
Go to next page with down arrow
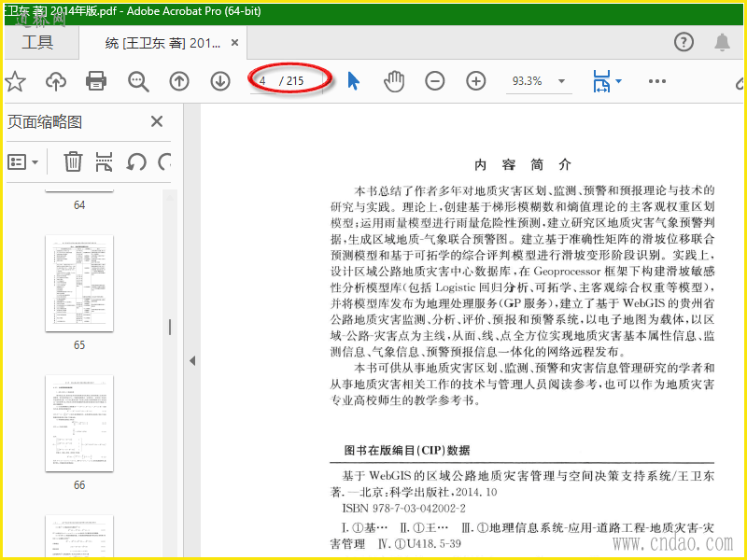[x=220, y=81]
